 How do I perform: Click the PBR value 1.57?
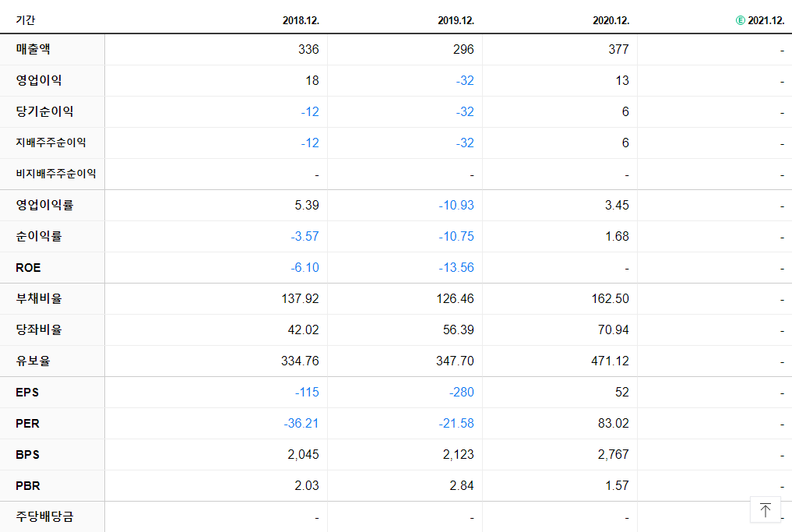tap(617, 486)
